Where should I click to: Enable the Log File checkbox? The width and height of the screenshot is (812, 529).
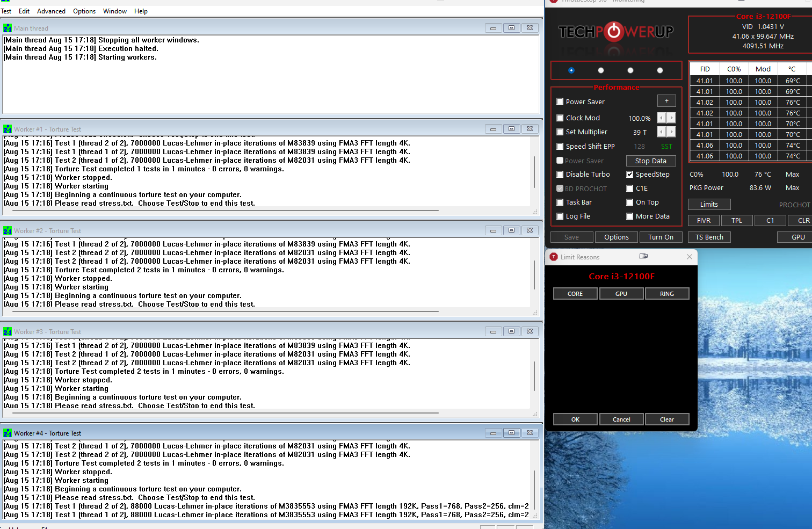pyautogui.click(x=560, y=216)
